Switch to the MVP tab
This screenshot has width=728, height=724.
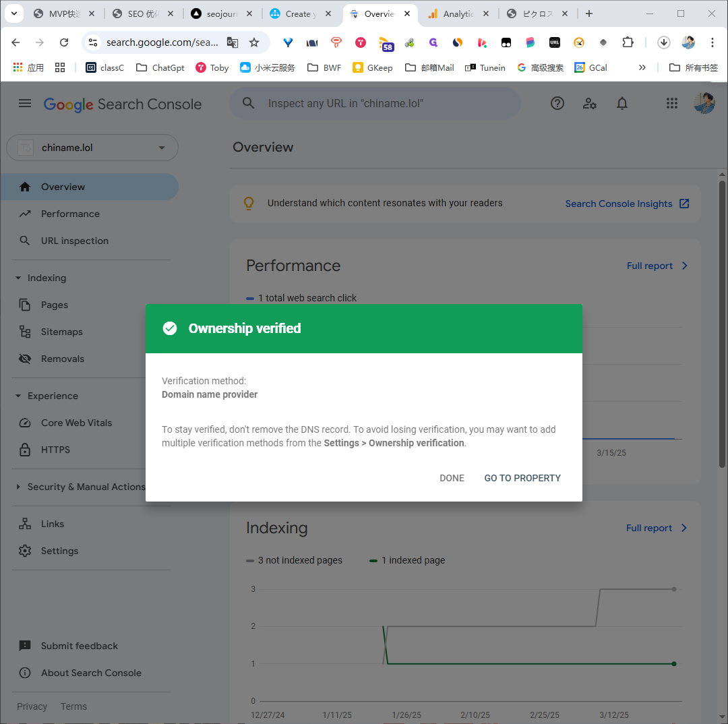[65, 14]
